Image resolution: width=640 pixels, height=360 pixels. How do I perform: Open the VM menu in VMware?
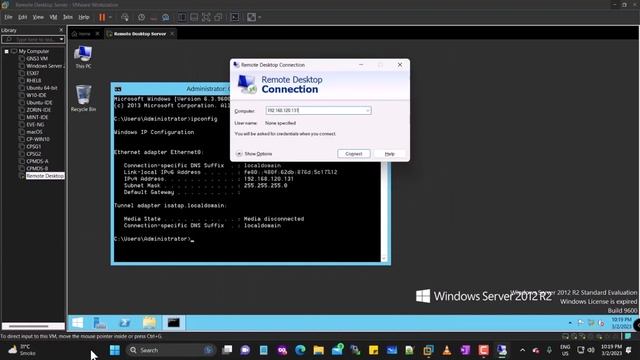(53, 17)
